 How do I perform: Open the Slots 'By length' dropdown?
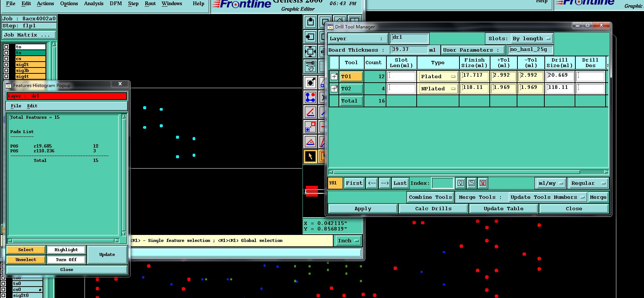(531, 38)
